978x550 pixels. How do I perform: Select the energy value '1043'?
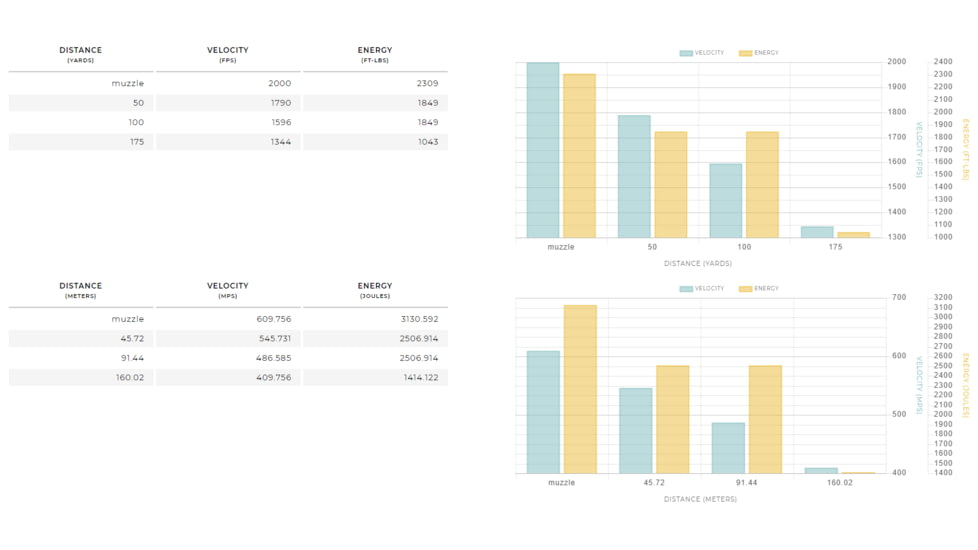point(428,142)
